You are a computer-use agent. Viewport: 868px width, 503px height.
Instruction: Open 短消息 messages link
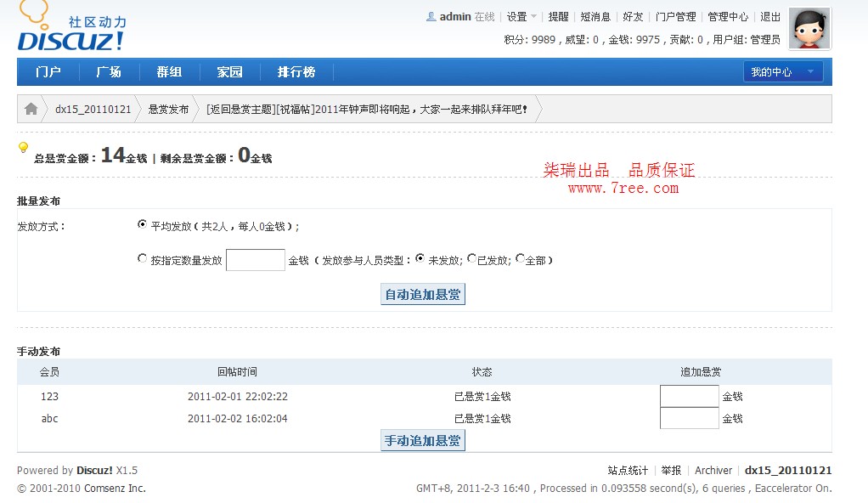click(595, 17)
